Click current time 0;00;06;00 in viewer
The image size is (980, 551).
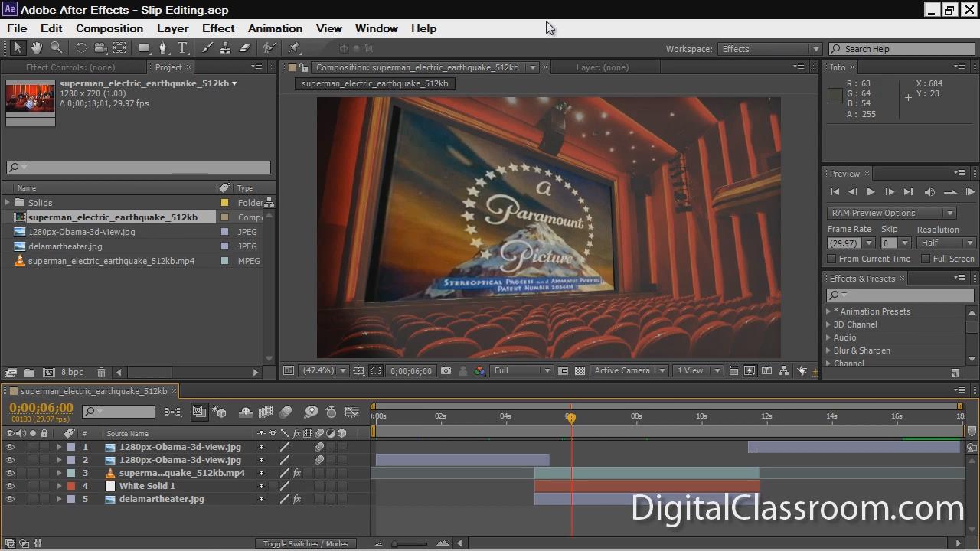(x=411, y=371)
